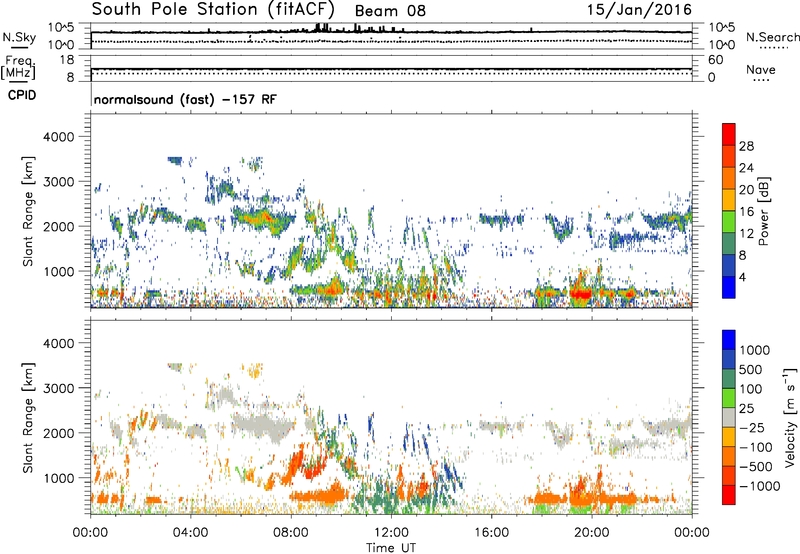
Task: Click the 'Slant Range [km]' label of velocity panel
Action: (x=28, y=418)
